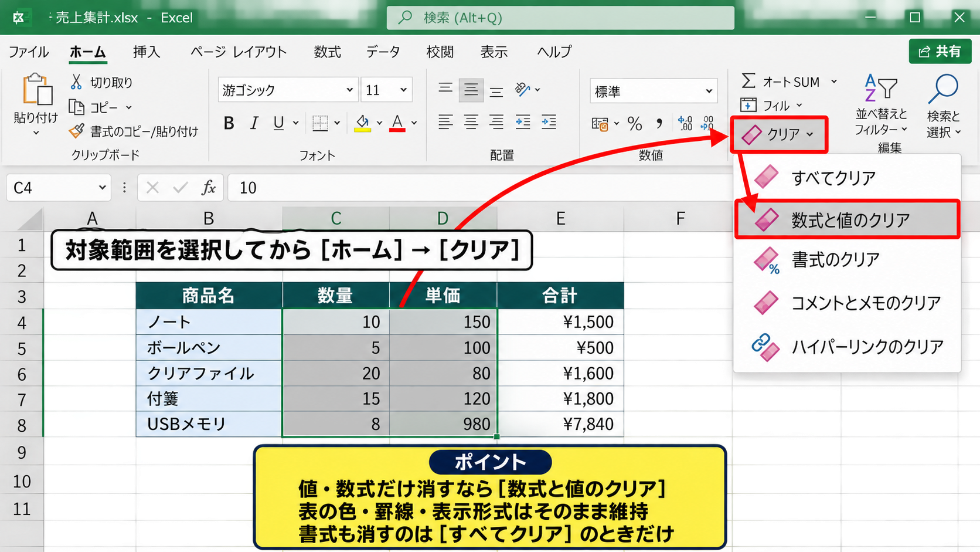Click the percent style icon
This screenshot has width=980, height=552.
click(x=634, y=123)
